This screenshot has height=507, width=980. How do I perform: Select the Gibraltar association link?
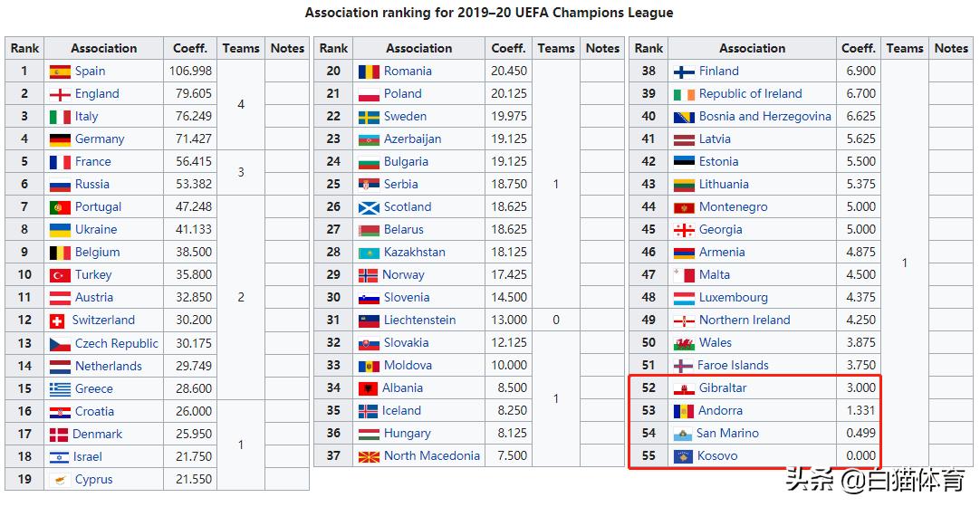click(x=723, y=388)
